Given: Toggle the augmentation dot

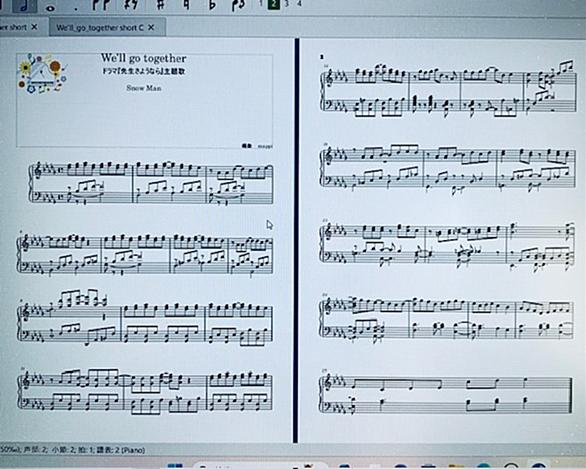Looking at the screenshot, I should pos(76,8).
